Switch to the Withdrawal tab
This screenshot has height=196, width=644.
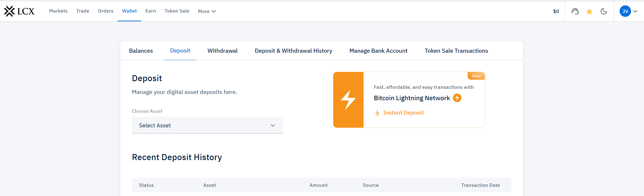(222, 51)
